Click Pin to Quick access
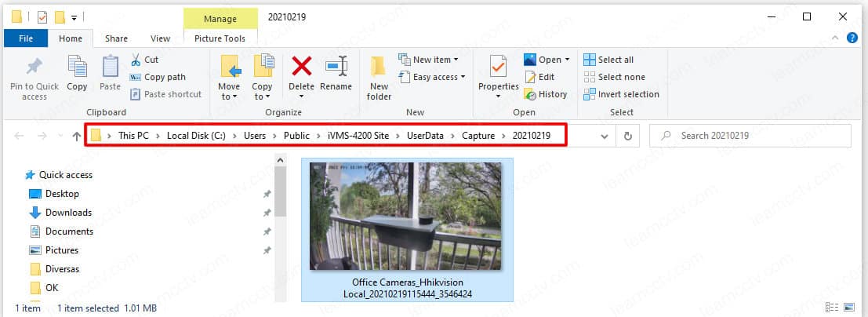Image resolution: width=868 pixels, height=317 pixels. pos(34,77)
